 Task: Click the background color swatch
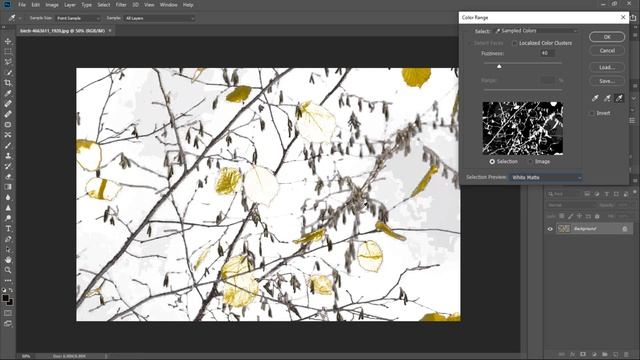[11, 303]
